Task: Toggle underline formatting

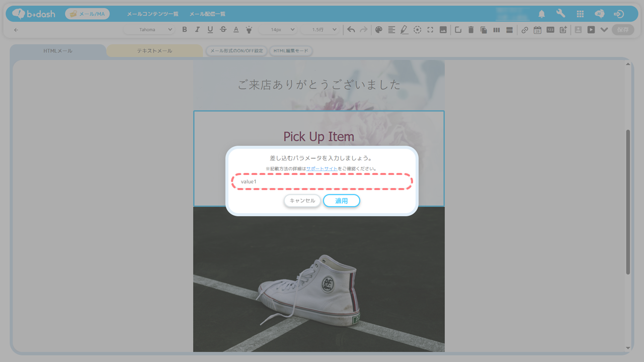Action: tap(210, 30)
